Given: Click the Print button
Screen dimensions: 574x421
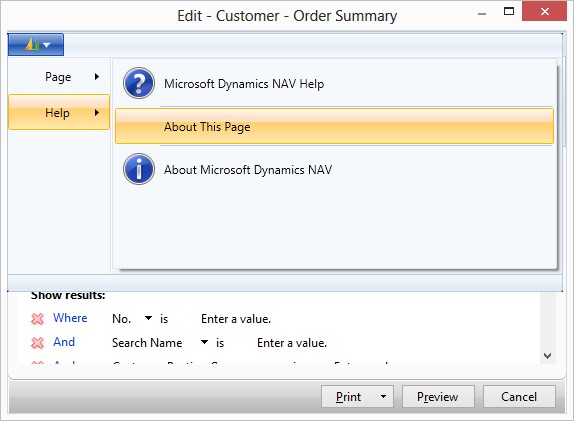Looking at the screenshot, I should (348, 396).
